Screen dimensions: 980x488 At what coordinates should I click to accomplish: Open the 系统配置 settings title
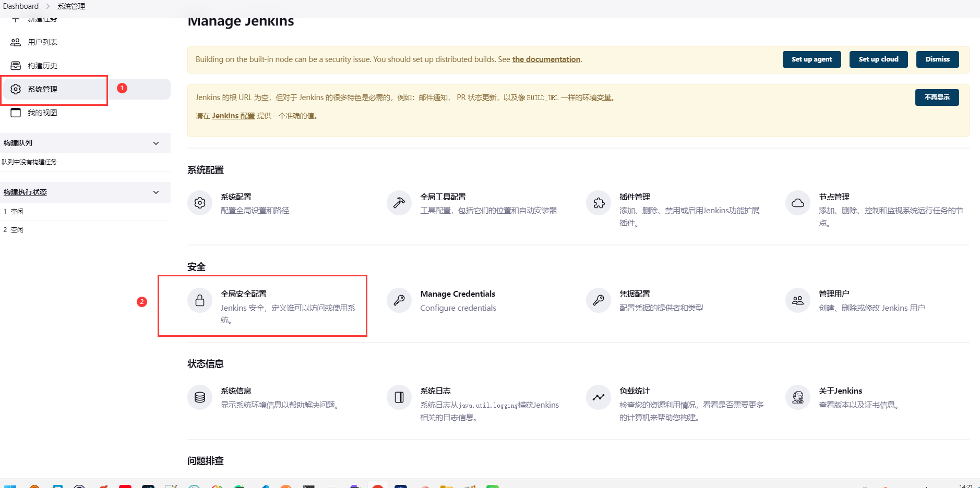(236, 197)
